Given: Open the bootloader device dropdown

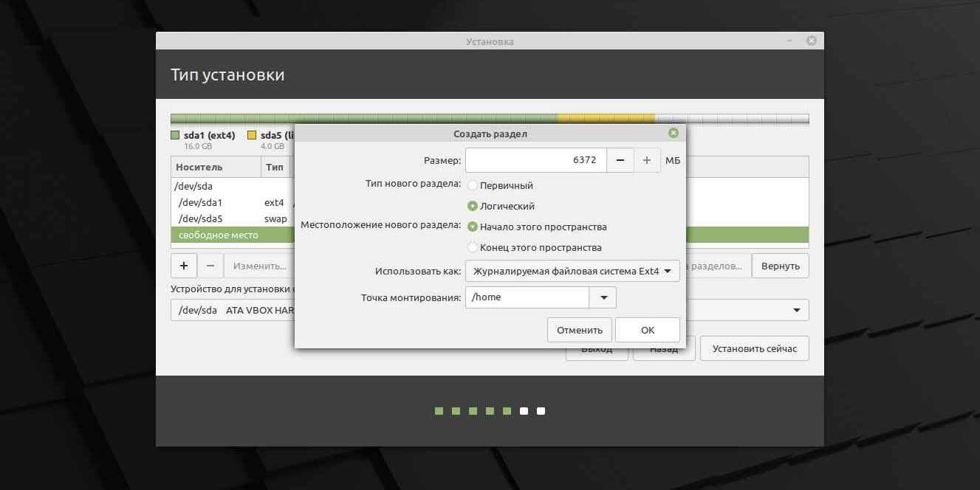Looking at the screenshot, I should coord(796,310).
